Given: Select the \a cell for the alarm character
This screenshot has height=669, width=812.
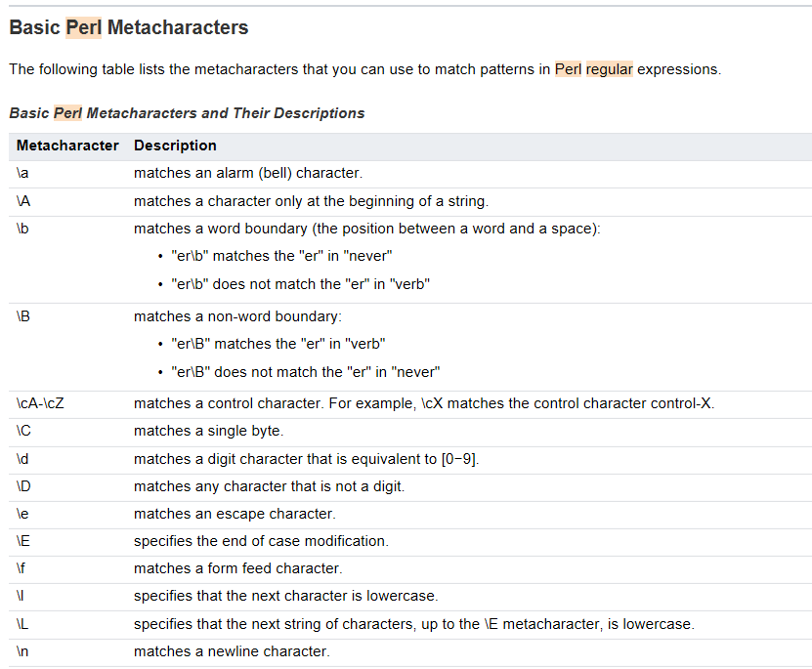Looking at the screenshot, I should (x=23, y=173).
